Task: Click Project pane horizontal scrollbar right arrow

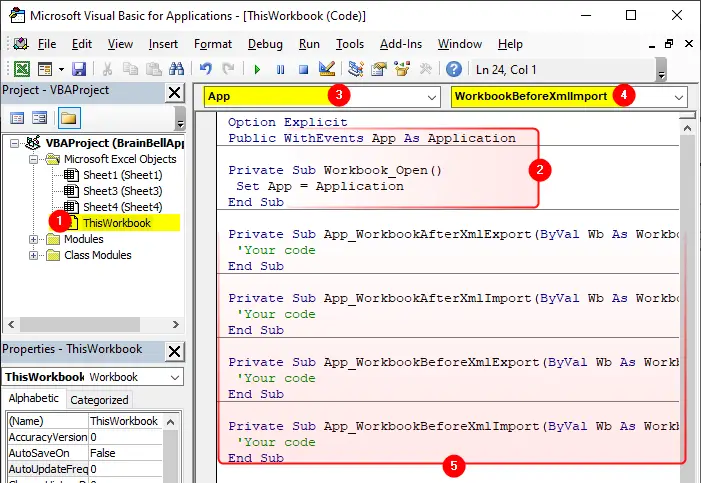Action: (176, 324)
